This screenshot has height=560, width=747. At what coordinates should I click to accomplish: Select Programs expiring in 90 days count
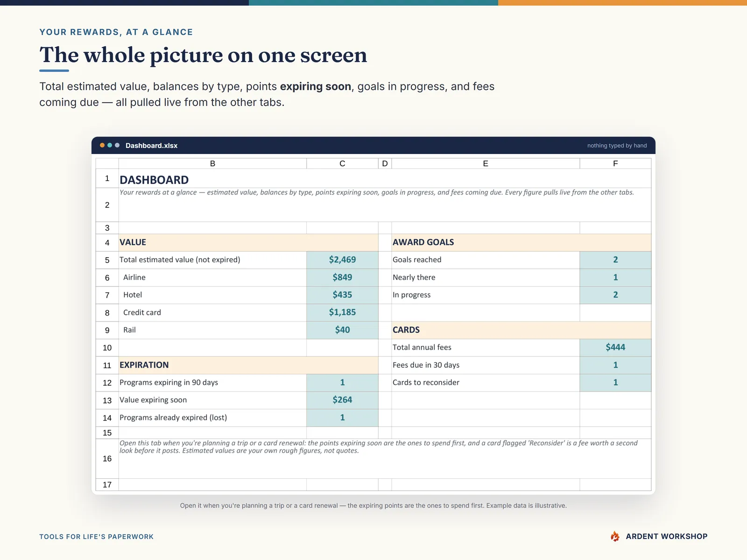342,383
